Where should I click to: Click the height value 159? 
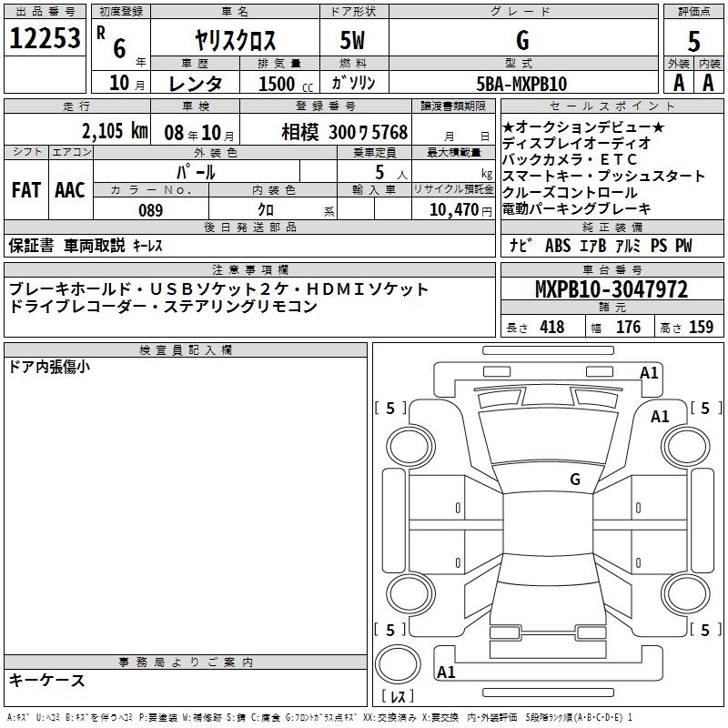pos(701,327)
